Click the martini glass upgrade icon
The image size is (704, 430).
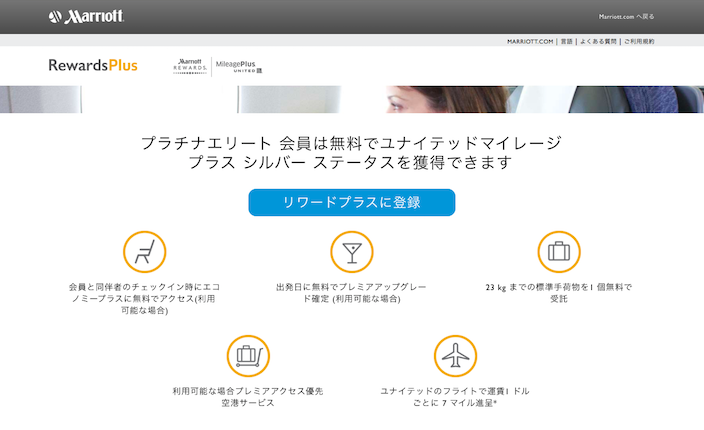click(352, 252)
